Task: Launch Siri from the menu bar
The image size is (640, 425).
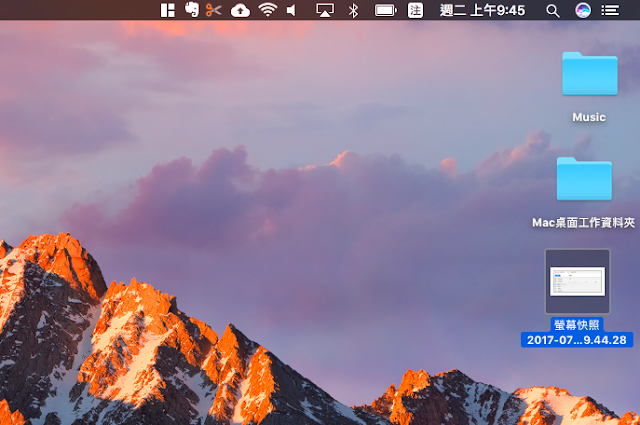Action: 583,10
